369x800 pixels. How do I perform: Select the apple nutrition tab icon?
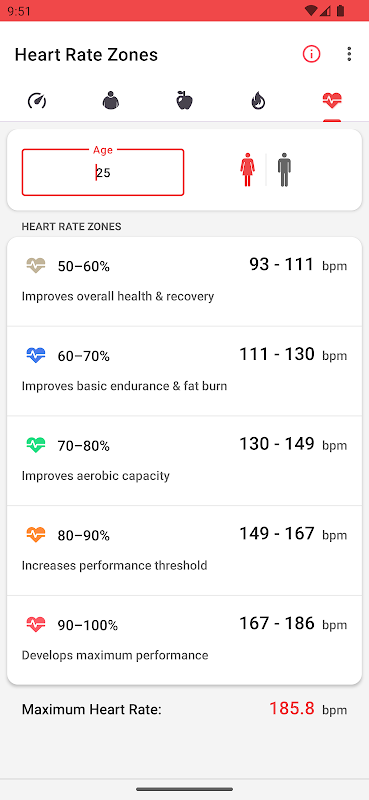(x=184, y=101)
